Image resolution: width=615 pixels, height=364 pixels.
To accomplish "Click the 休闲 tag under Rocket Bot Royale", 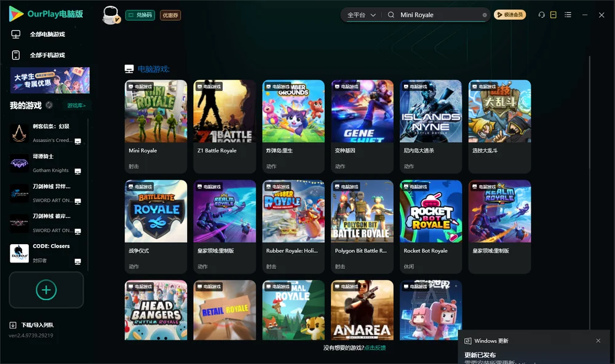I will coord(409,266).
